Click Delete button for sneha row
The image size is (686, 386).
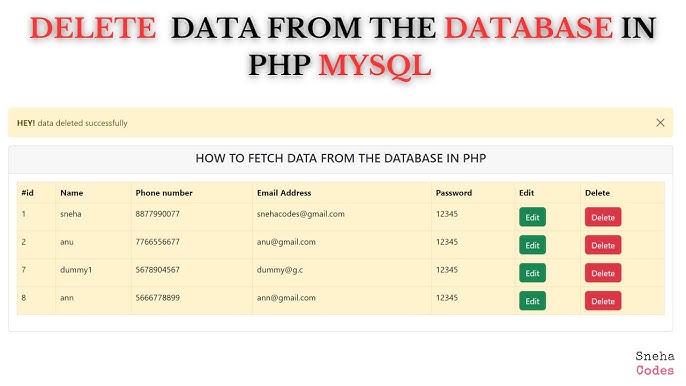(603, 217)
